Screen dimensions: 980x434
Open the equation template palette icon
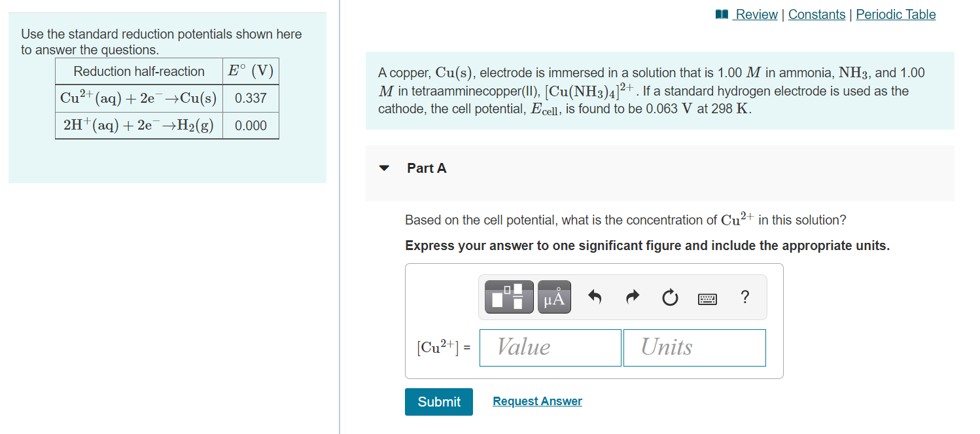(x=508, y=297)
